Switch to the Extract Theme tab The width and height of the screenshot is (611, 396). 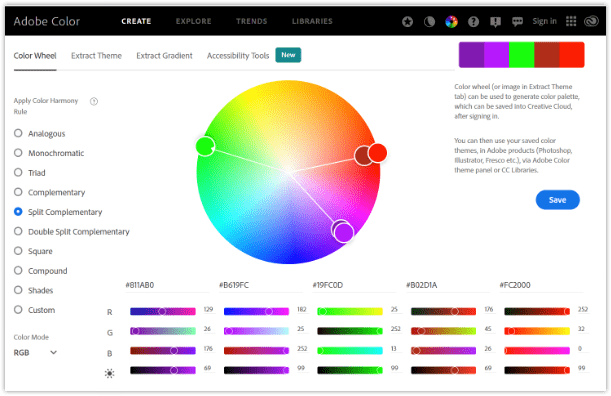click(x=96, y=56)
